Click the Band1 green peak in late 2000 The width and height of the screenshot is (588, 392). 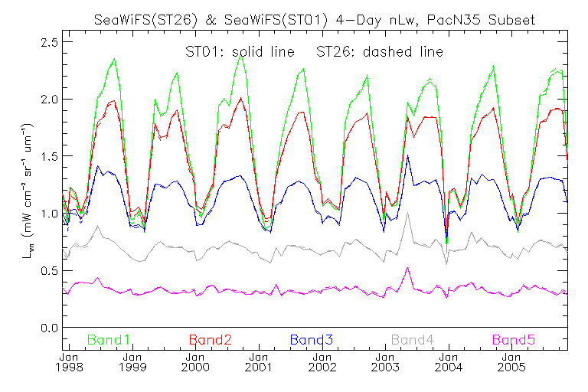click(x=241, y=56)
